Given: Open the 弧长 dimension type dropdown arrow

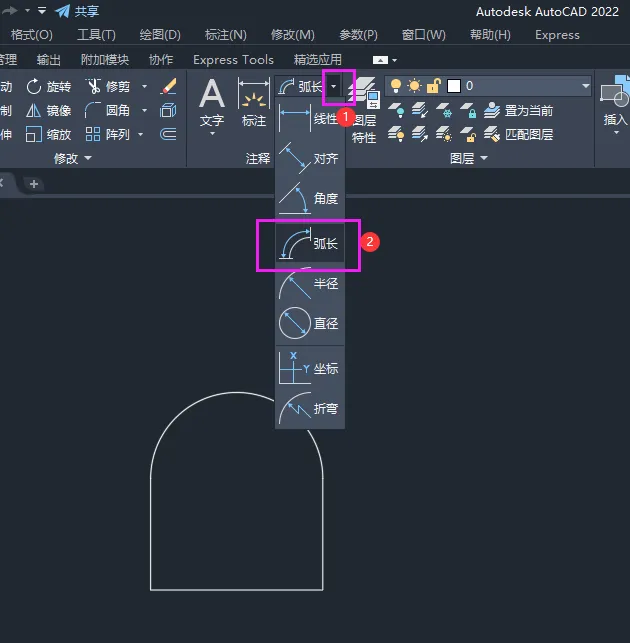Looking at the screenshot, I should (333, 87).
